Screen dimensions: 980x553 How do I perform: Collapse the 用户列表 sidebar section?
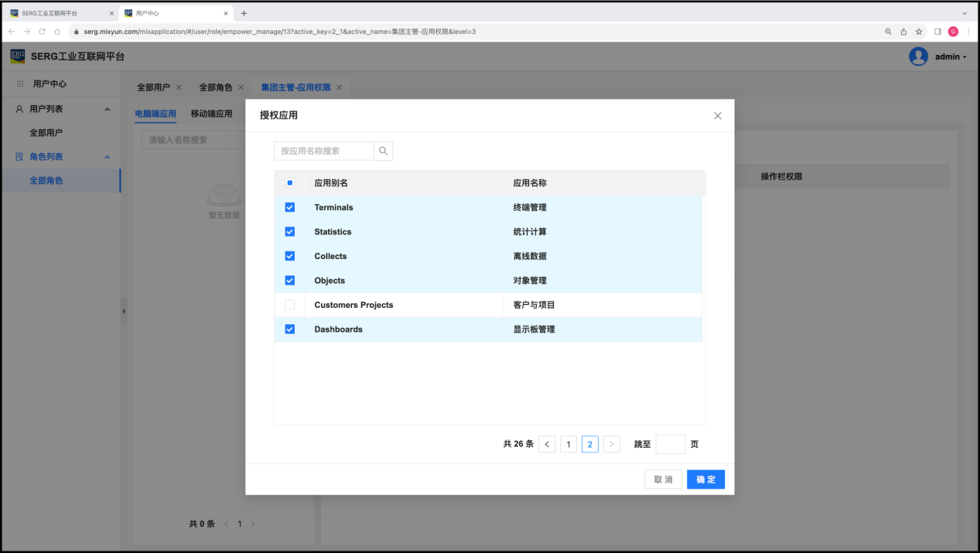click(x=107, y=109)
